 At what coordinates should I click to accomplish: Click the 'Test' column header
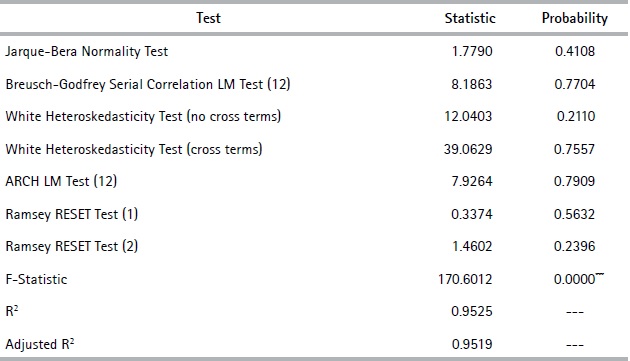tap(208, 18)
